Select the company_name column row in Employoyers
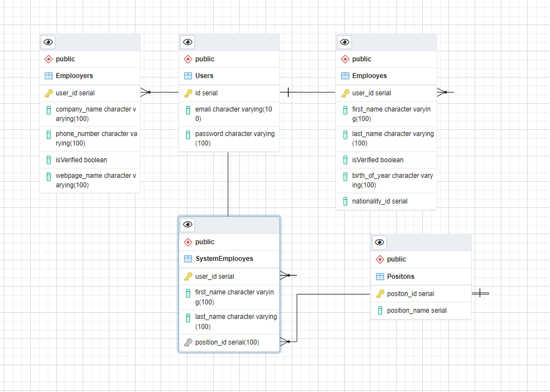The image size is (550, 392). click(89, 114)
